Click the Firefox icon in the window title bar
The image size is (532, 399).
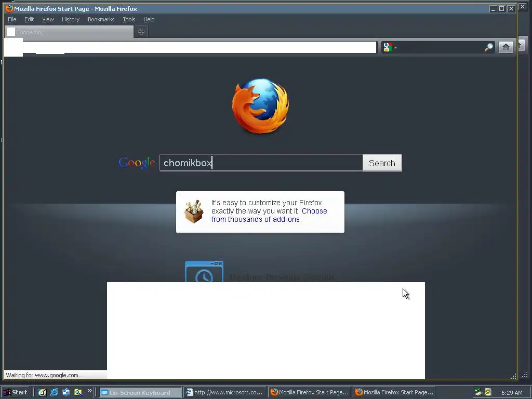click(x=9, y=8)
